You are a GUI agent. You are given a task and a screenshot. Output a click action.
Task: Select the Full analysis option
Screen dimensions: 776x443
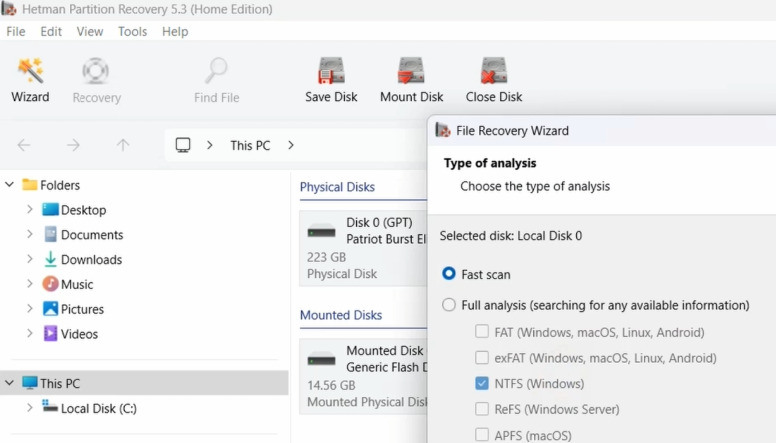pos(449,304)
